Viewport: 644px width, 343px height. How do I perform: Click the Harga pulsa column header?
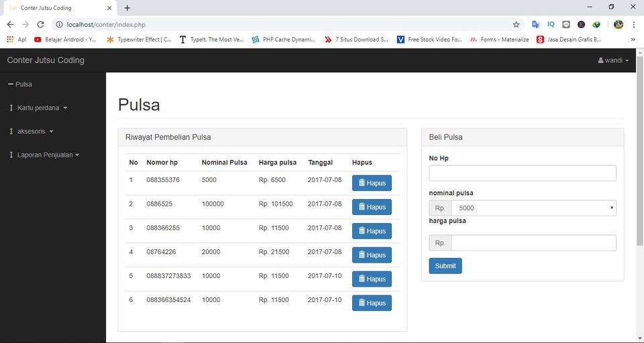coord(278,163)
